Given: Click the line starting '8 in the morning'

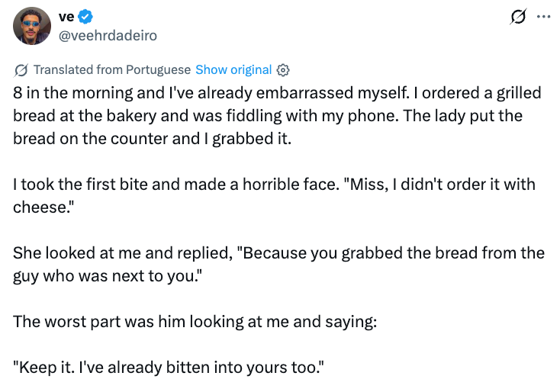Looking at the screenshot, I should pyautogui.click(x=277, y=93).
